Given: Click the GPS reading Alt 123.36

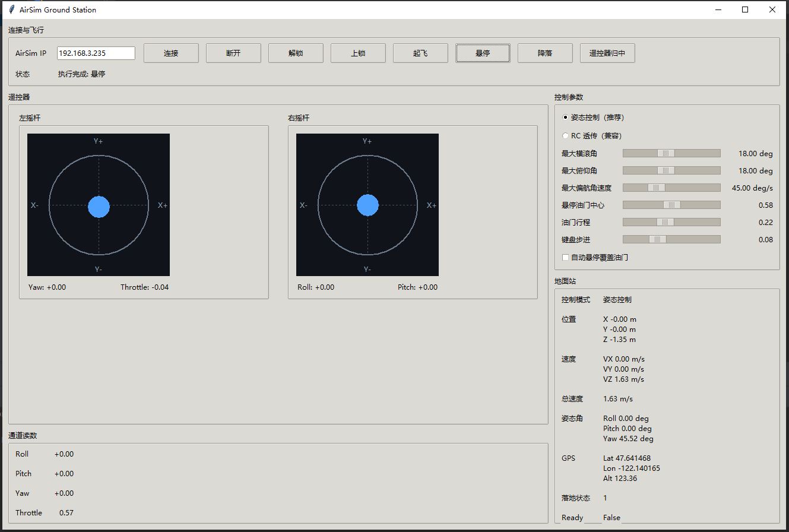Looking at the screenshot, I should coord(620,479).
